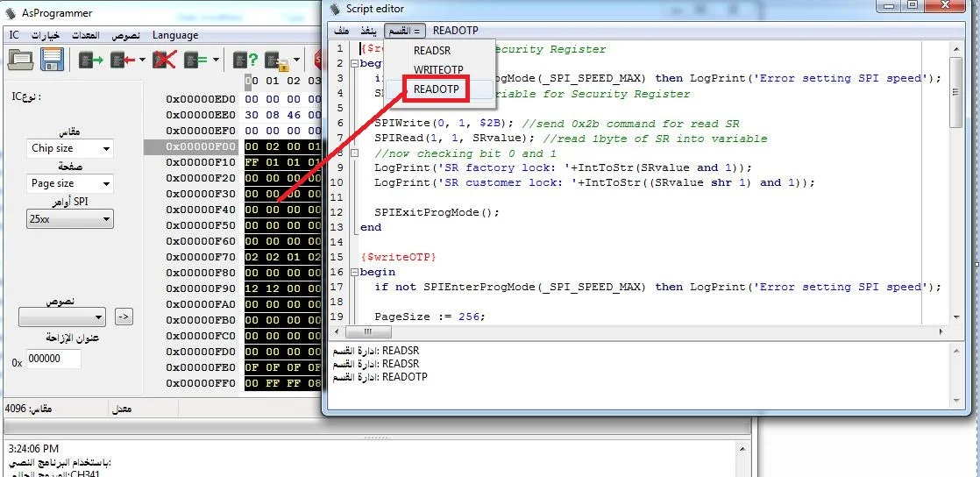Click the Detect chip ID question-mark icon
This screenshot has width=980, height=477.
coord(245,60)
